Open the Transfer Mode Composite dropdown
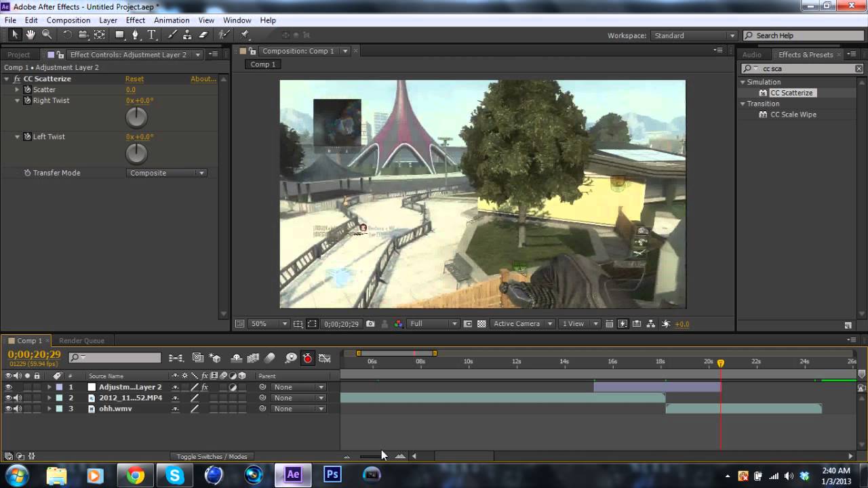868x488 pixels. 166,173
